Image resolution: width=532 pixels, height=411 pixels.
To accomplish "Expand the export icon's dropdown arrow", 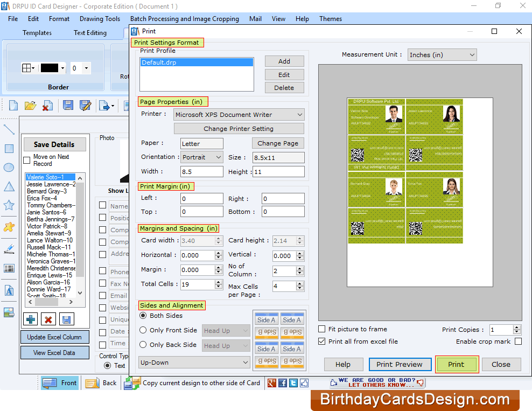I will coord(113,106).
